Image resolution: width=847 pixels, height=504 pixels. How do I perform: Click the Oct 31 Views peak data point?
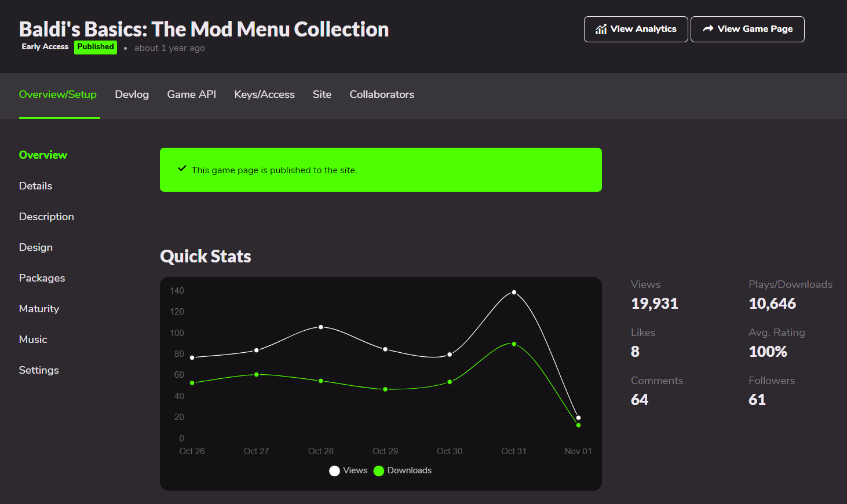(x=514, y=293)
